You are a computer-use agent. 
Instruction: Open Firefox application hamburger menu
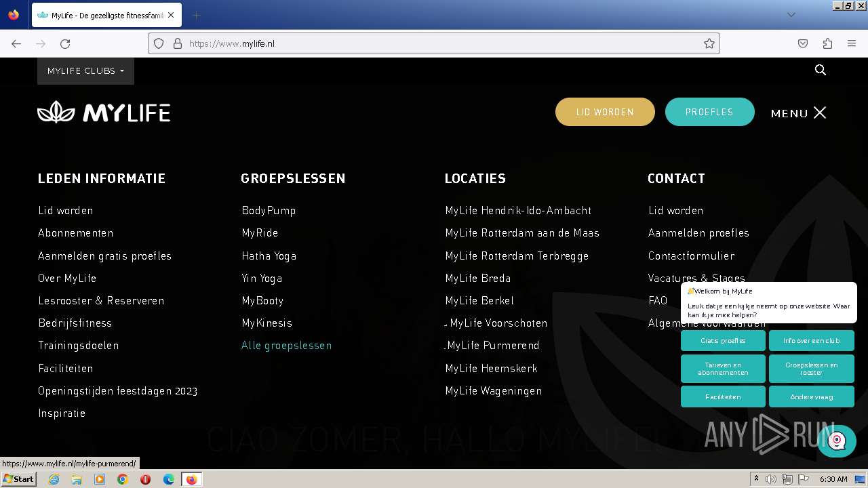click(x=852, y=43)
